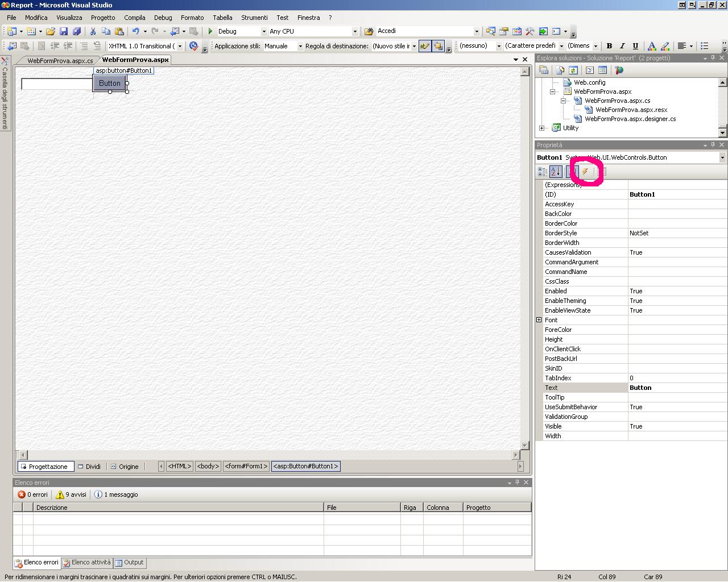Viewport: 728px width, 582px height.
Task: Click the Italic formatting icon
Action: pyautogui.click(x=622, y=46)
